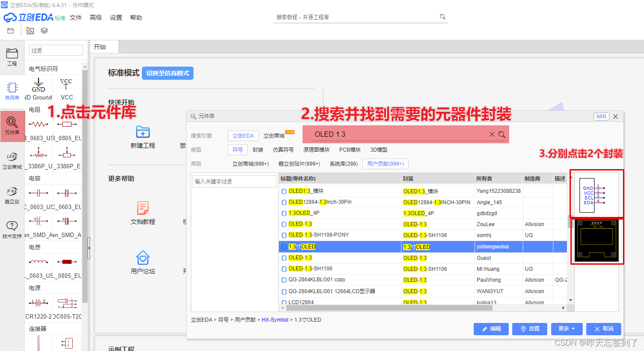
Task: Click the 过滤 filter input field
Action: pos(56,50)
